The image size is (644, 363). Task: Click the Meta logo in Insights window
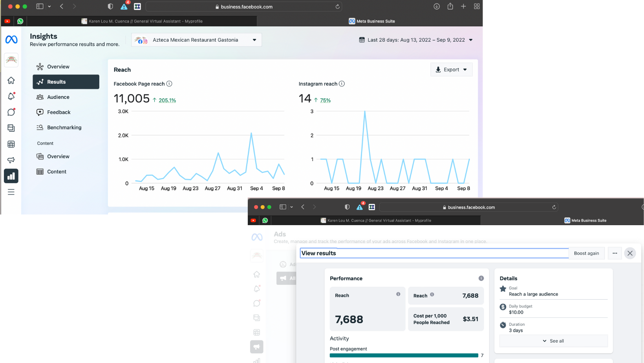pos(11,39)
